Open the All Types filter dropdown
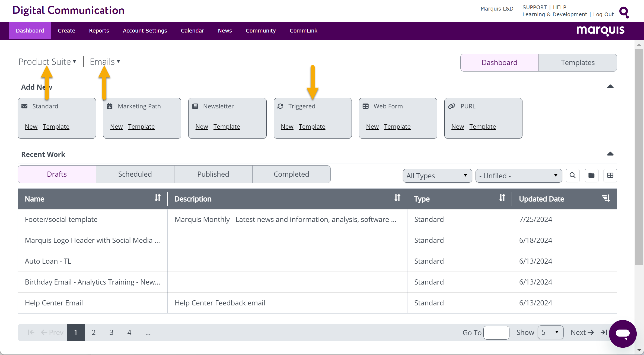 point(437,176)
